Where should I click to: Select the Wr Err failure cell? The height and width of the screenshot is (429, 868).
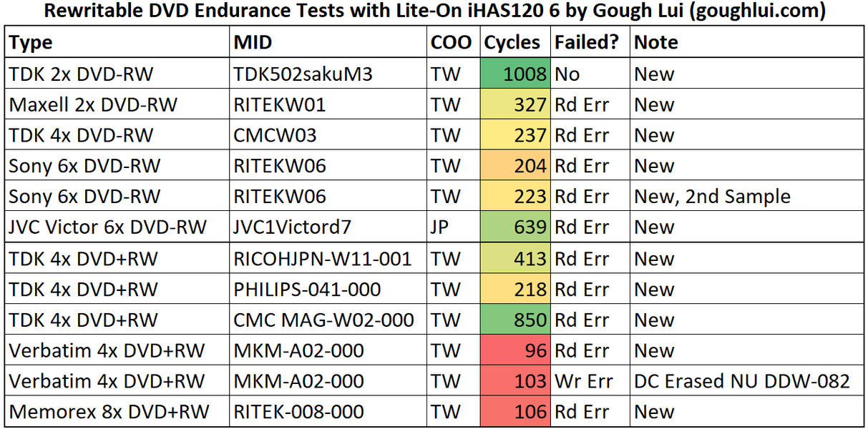tap(583, 382)
